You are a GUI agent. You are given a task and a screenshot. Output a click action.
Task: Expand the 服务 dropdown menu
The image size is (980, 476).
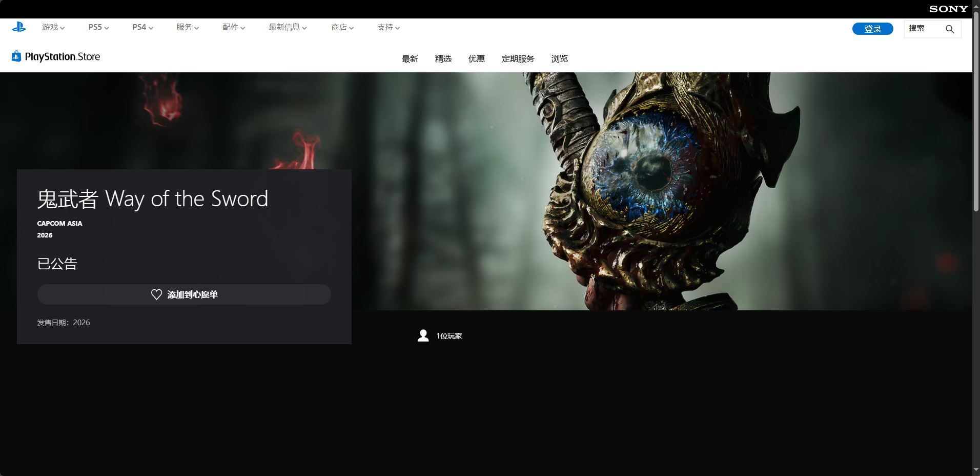[x=188, y=27]
